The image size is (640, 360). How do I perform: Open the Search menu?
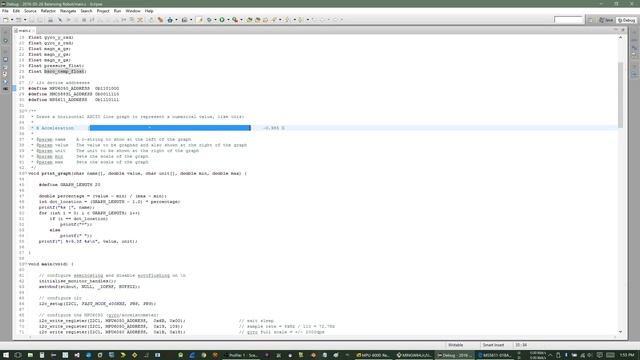86,11
